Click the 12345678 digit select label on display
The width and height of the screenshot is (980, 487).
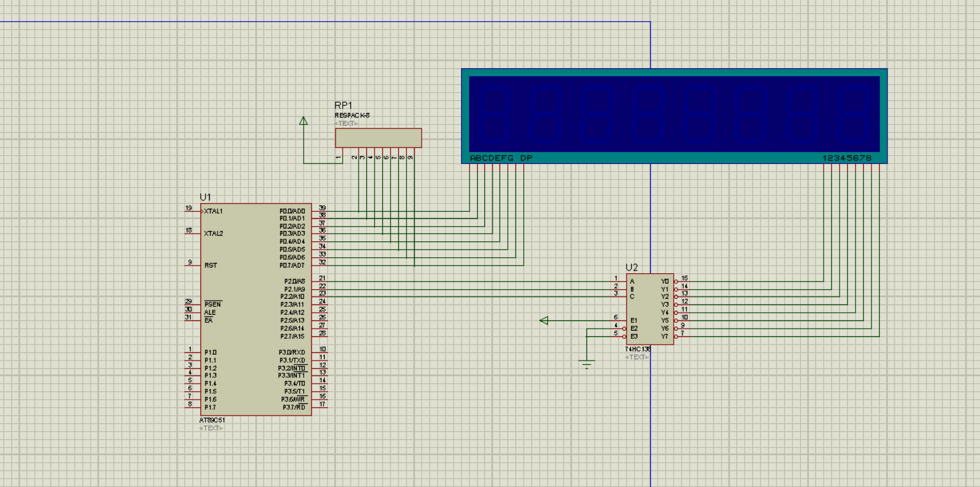847,158
